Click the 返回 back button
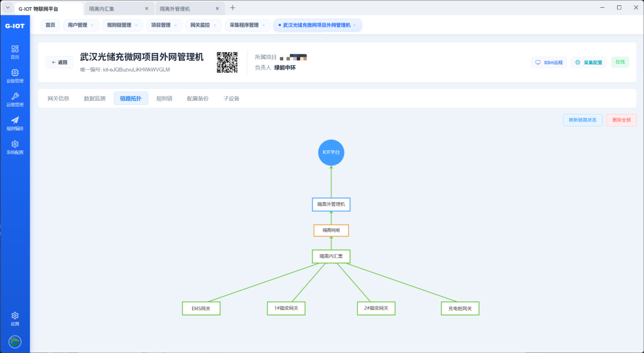 [x=60, y=63]
